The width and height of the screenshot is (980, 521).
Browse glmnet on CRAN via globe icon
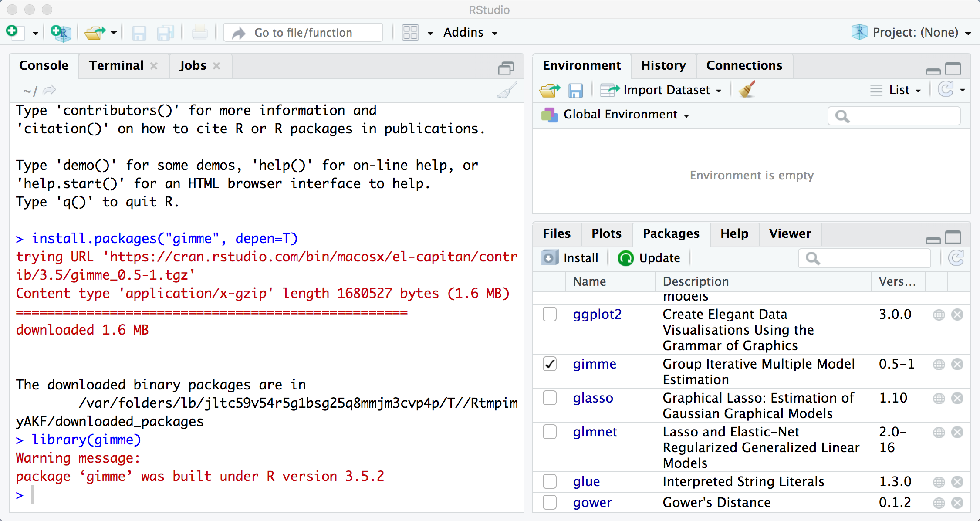(939, 432)
